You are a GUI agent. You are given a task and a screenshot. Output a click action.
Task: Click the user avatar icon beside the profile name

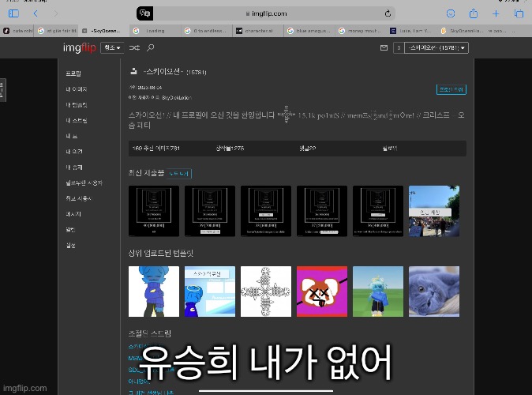(x=133, y=71)
